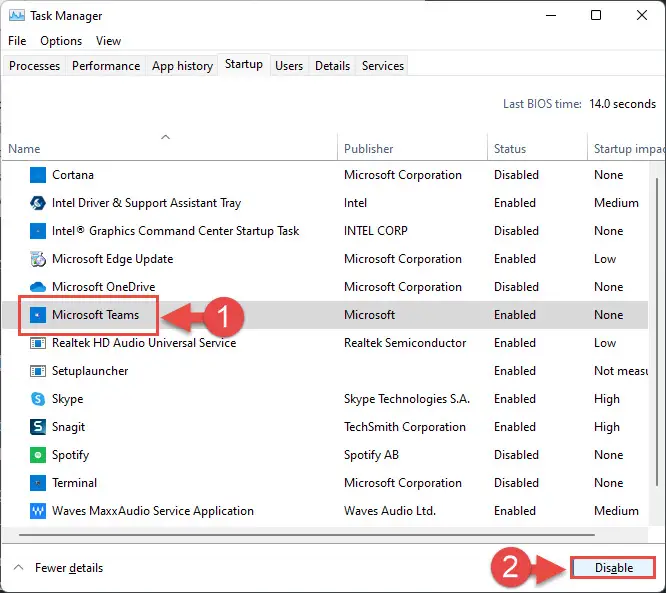Switch to the Performance tab

pyautogui.click(x=106, y=66)
